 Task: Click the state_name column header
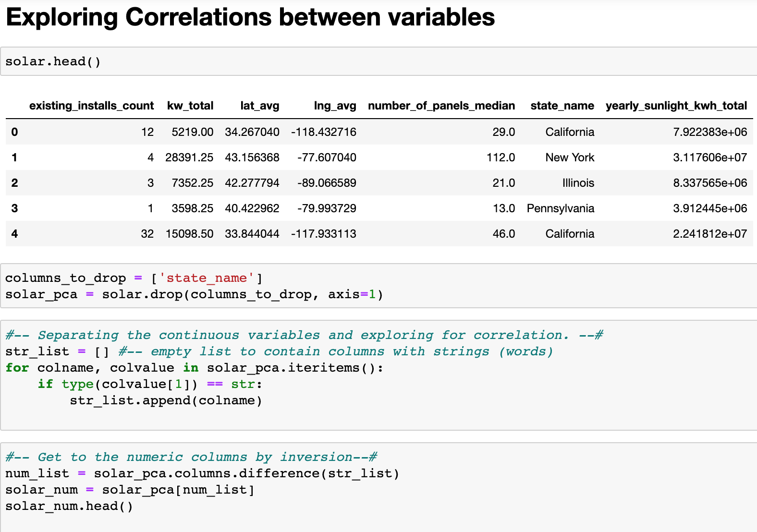[562, 106]
